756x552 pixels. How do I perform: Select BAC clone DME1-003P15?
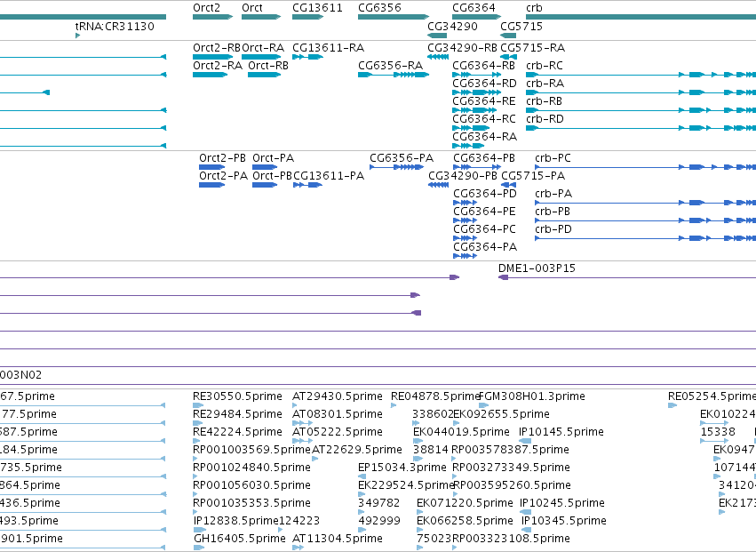point(537,268)
